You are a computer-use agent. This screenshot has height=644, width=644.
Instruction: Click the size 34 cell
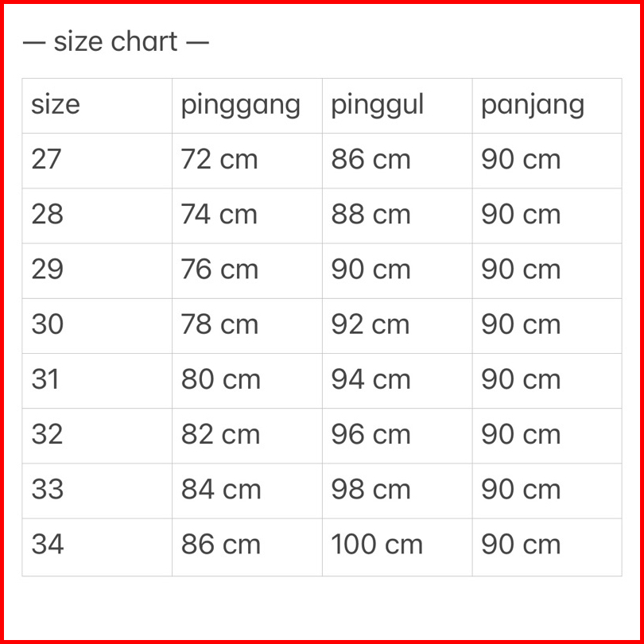click(x=48, y=545)
